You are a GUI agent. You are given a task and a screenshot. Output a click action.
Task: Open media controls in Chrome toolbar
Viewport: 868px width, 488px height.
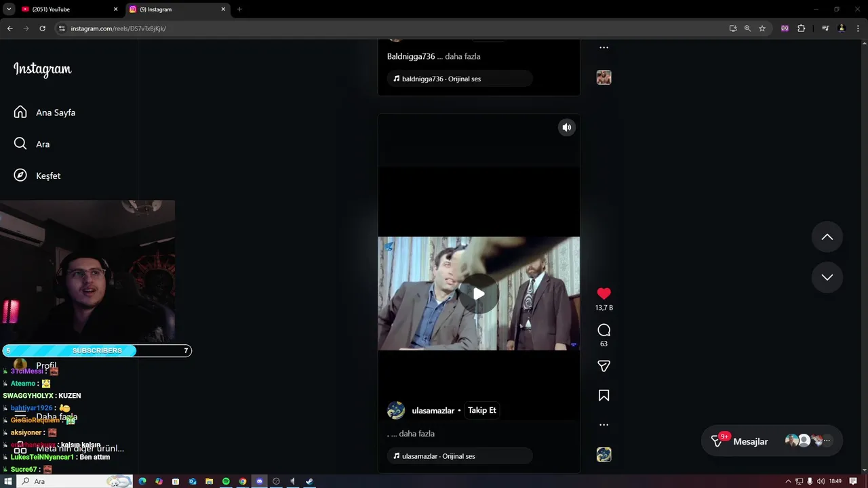click(825, 28)
